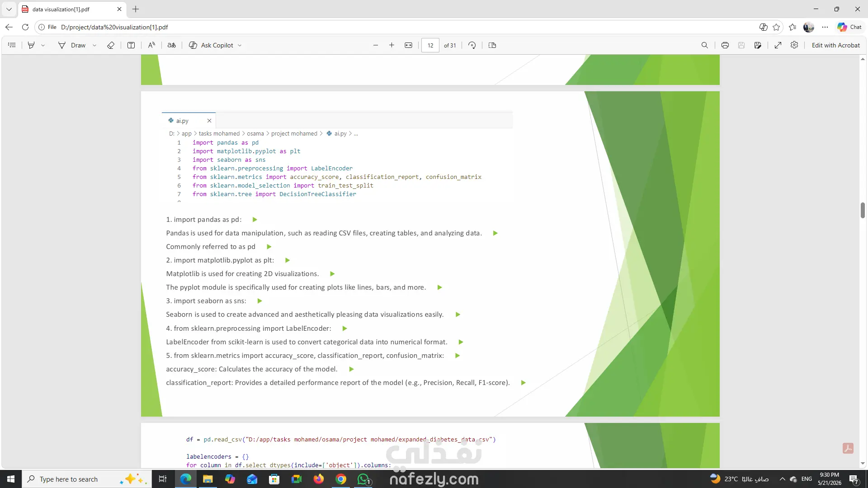Zoom out the PDF page
Screen dimensions: 868x488
(x=375, y=45)
